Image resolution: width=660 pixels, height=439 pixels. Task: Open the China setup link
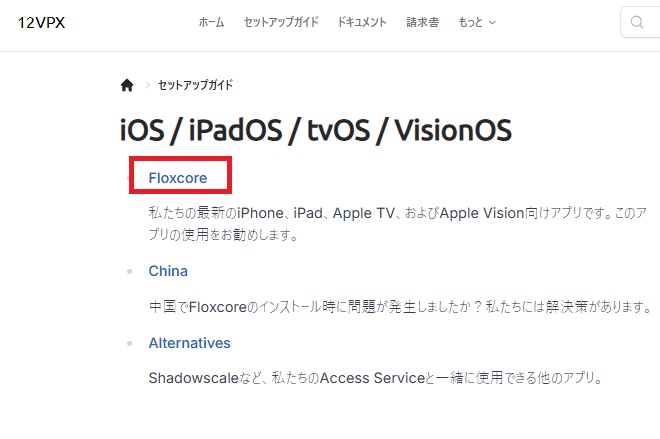tap(168, 271)
